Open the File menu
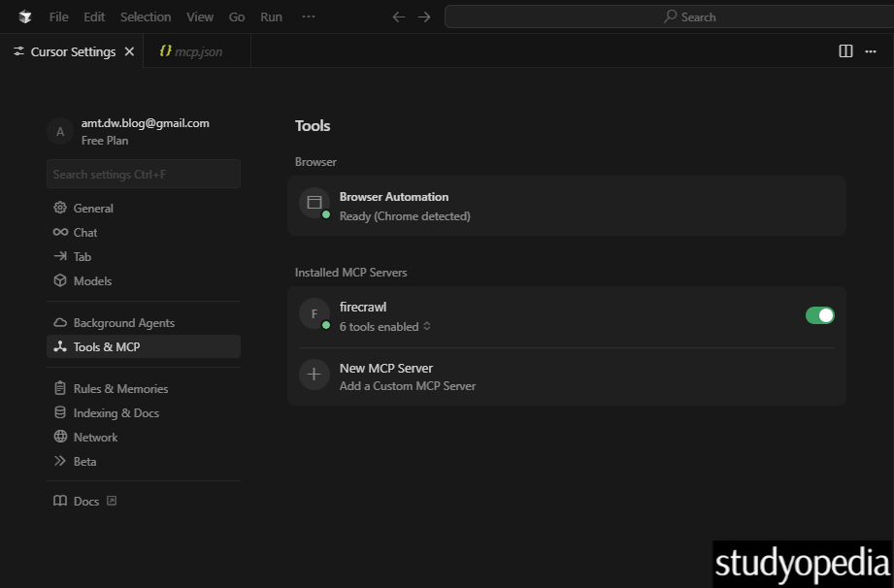 click(57, 16)
